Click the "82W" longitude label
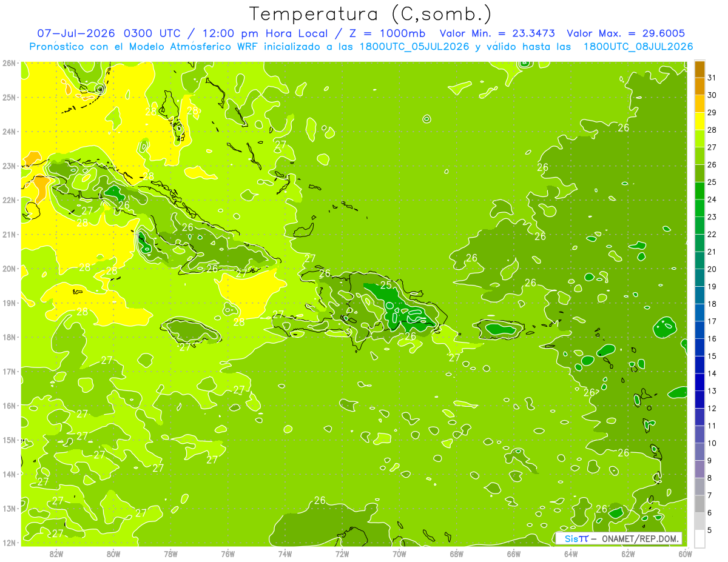 pyautogui.click(x=56, y=554)
